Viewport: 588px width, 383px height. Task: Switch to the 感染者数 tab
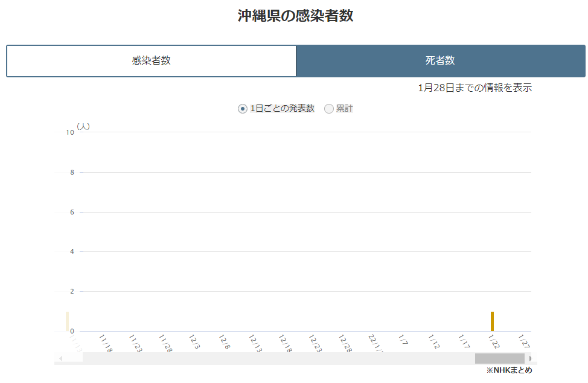[x=151, y=61]
